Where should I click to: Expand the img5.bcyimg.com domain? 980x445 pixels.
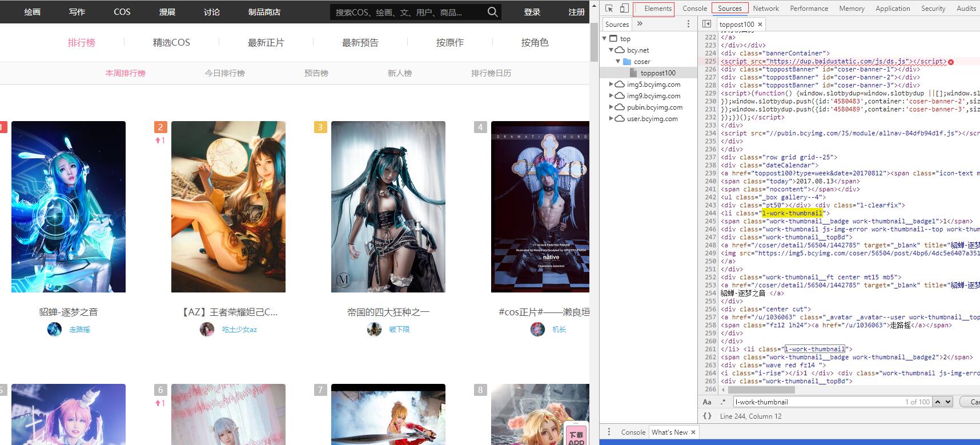611,85
